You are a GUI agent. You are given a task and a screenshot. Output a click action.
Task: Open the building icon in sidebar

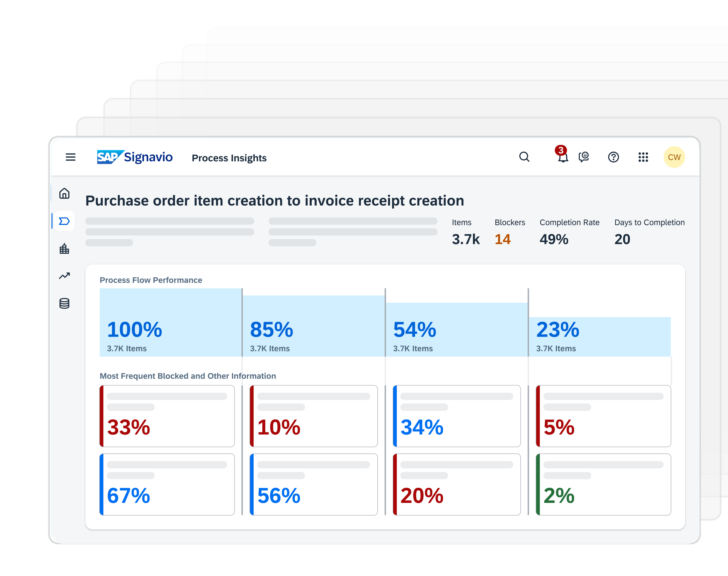pos(64,249)
